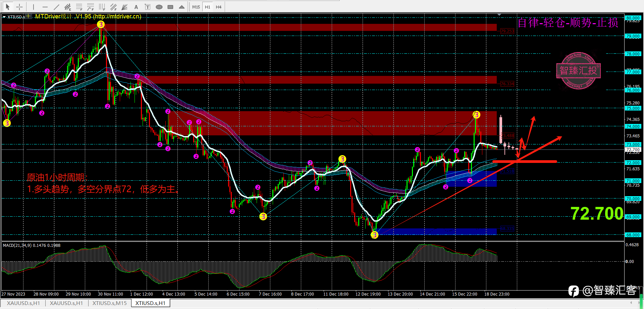Click the 12 Dec 19:00 time label
Screen dimensions: 644x309
(x=368, y=294)
